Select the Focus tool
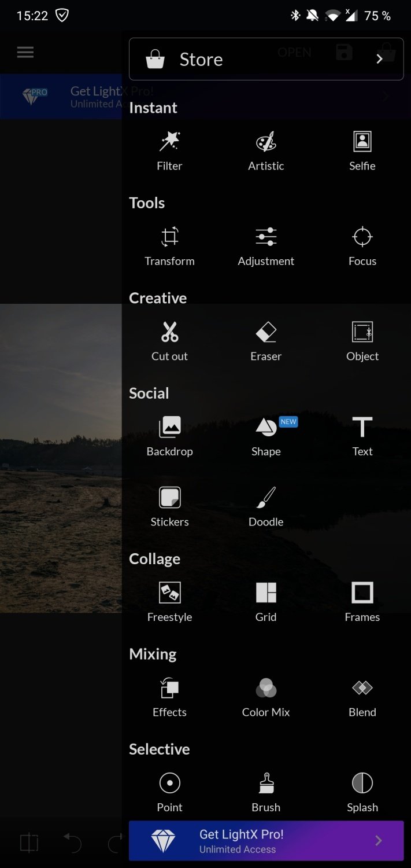The image size is (411, 868). click(362, 246)
